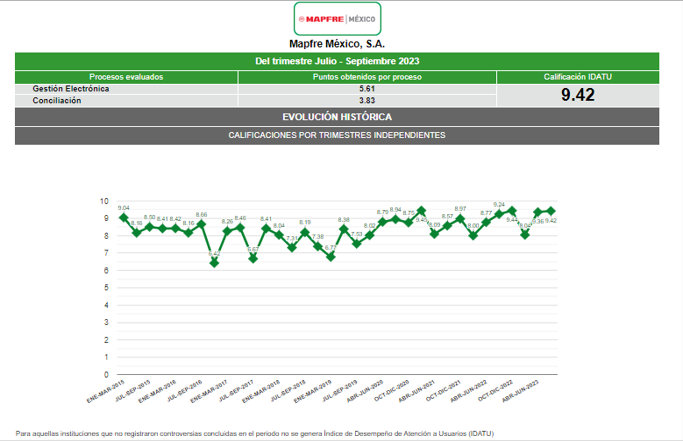Click the Conciliación row label

coord(57,101)
